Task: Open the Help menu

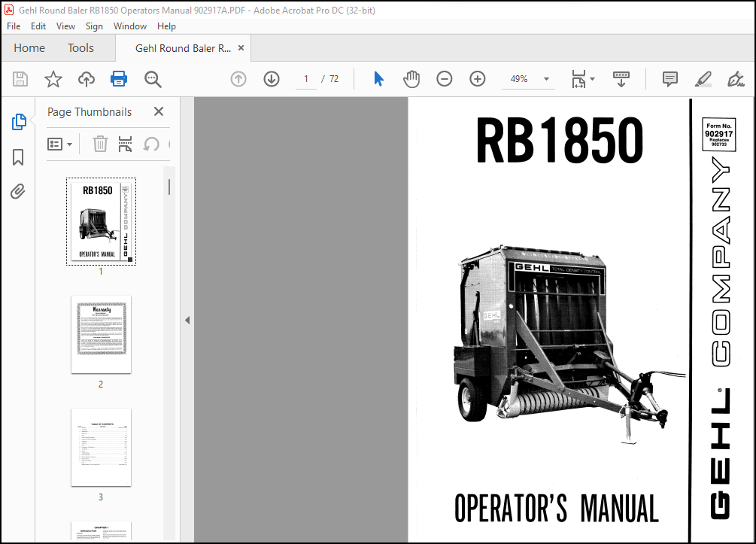Action: tap(166, 26)
